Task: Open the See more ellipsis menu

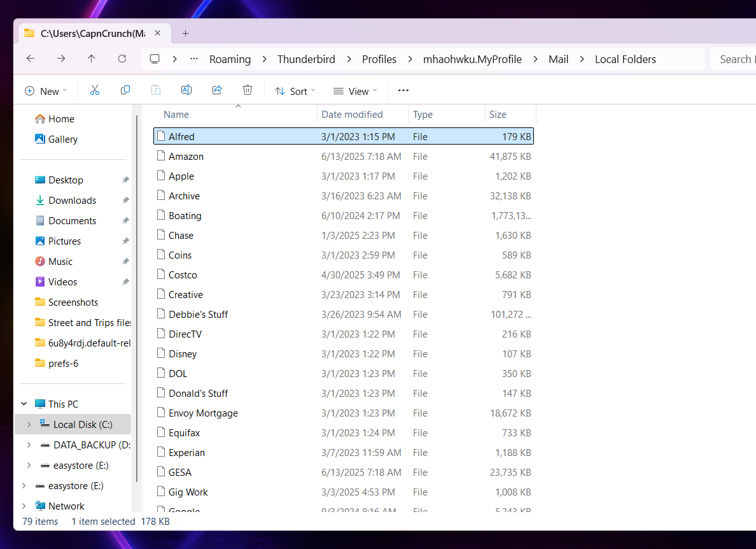Action: [x=403, y=90]
